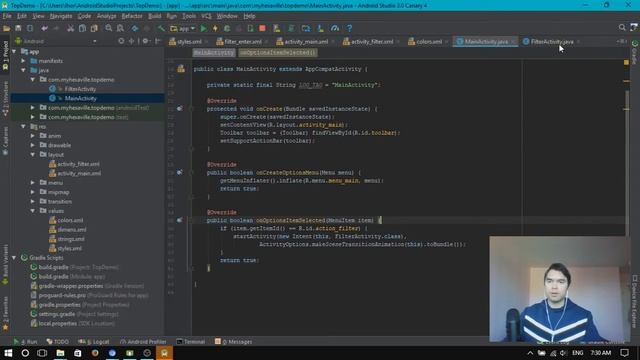Viewport: 640px width, 360px height.
Task: Click the red Stop icon
Action: pos(262,28)
